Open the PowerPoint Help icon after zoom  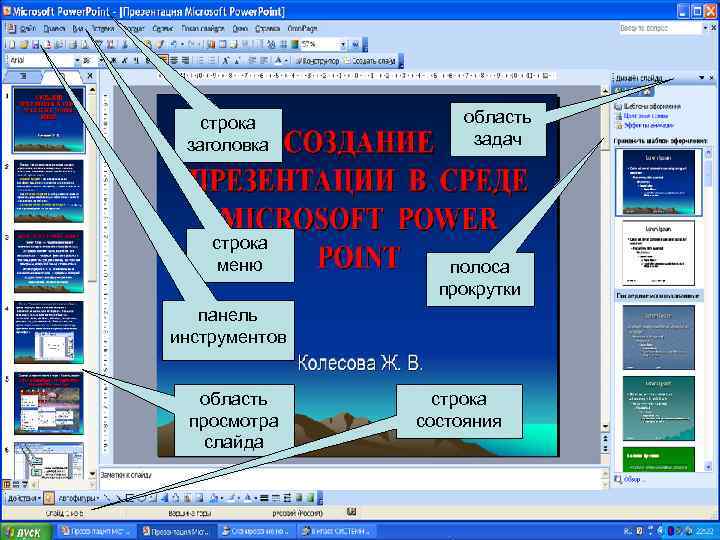(x=355, y=45)
